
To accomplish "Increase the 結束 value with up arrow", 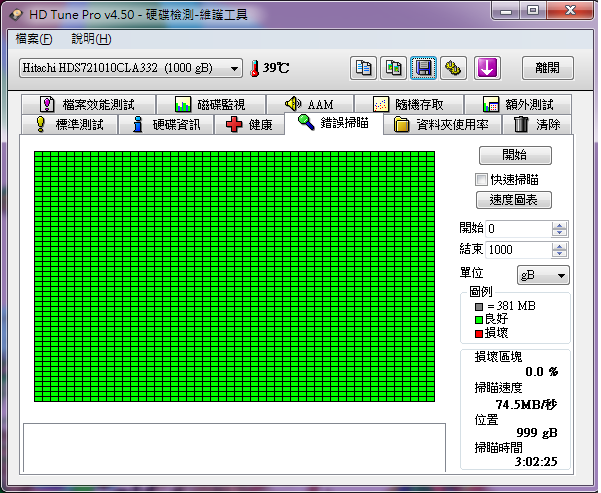I will [x=559, y=246].
